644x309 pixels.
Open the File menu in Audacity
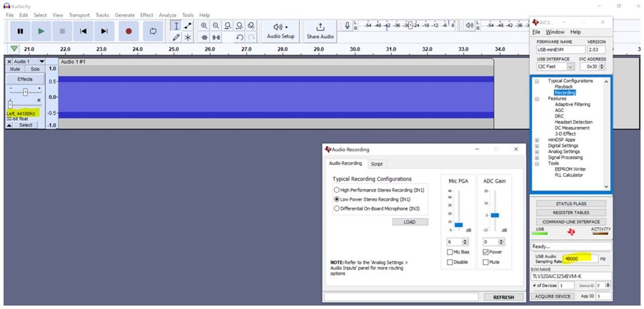[x=10, y=15]
